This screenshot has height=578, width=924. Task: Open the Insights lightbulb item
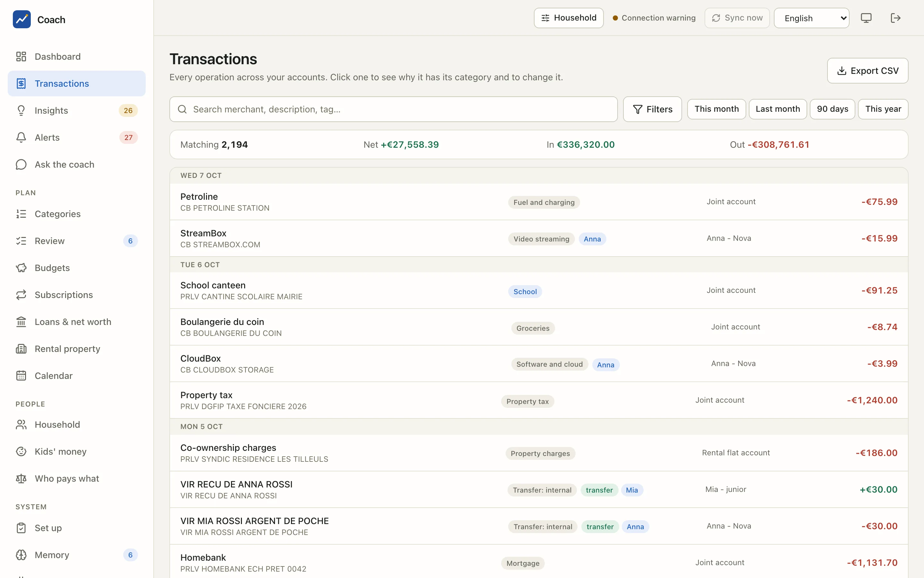tap(76, 110)
